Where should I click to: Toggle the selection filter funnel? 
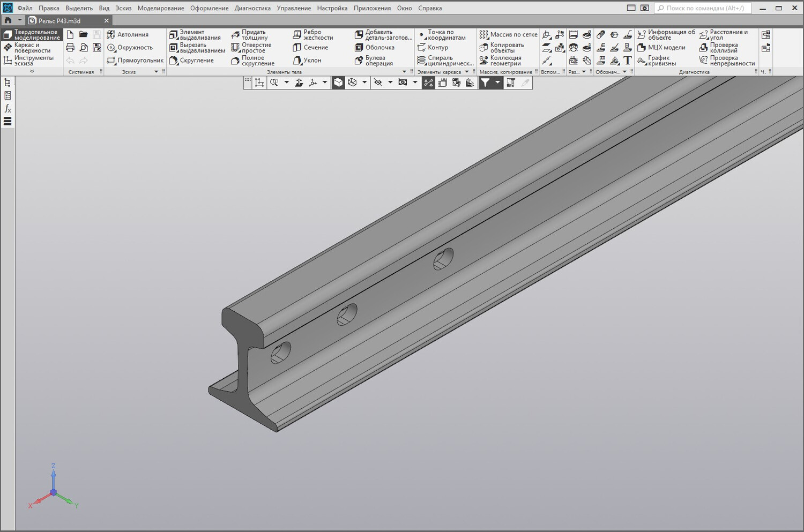485,83
